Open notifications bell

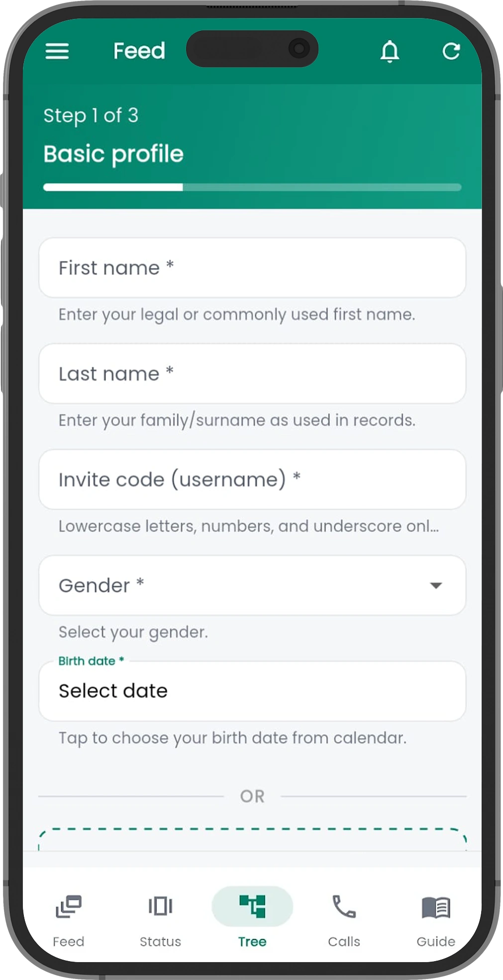click(x=390, y=51)
